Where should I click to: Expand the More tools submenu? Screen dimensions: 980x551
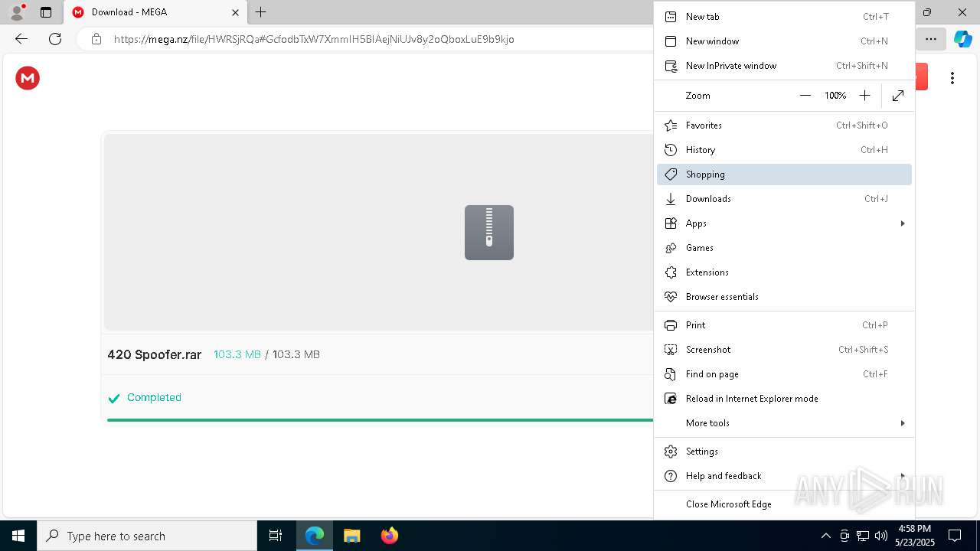(784, 423)
